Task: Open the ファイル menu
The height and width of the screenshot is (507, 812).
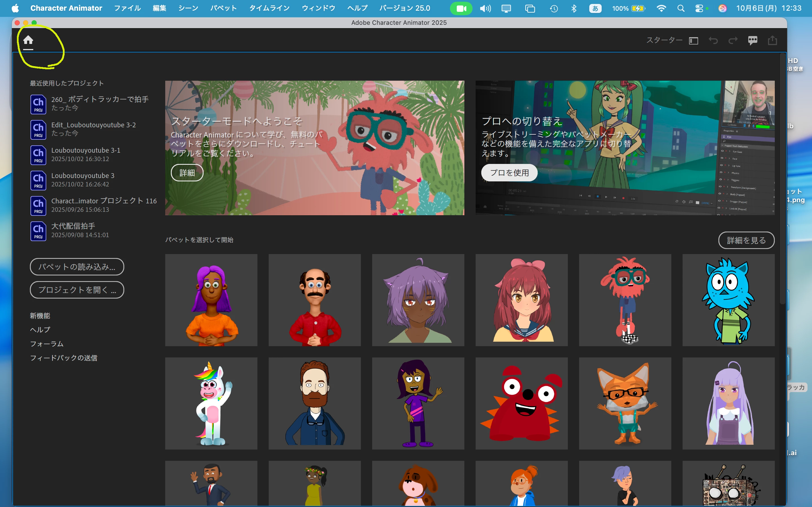Action: (127, 8)
